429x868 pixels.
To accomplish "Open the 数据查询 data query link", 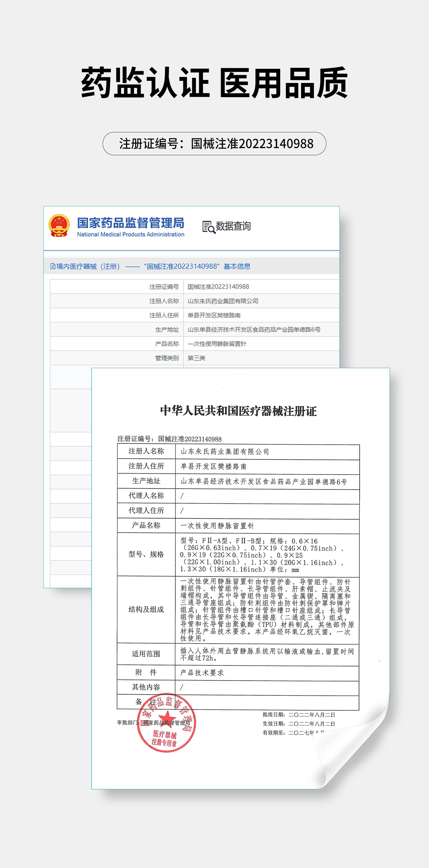I will point(233,226).
